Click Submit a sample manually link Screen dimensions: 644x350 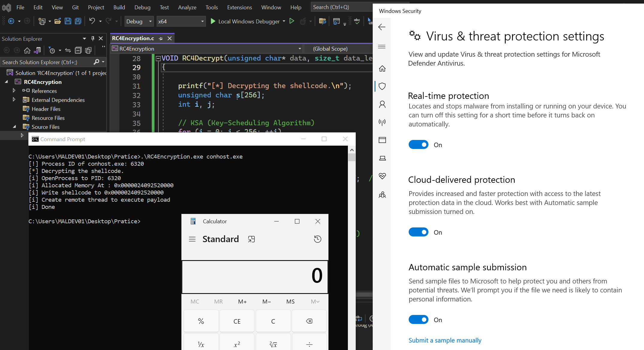pyautogui.click(x=445, y=340)
